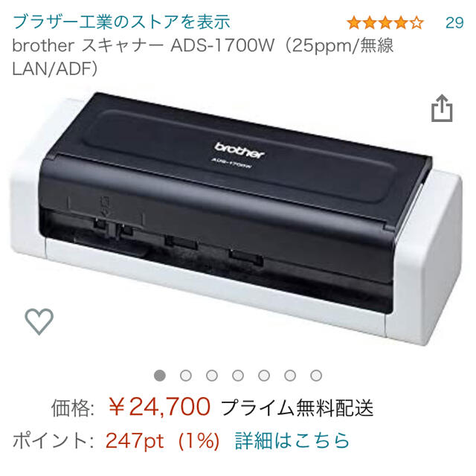Select the second image indicator dot
476x476 pixels.
tap(186, 376)
